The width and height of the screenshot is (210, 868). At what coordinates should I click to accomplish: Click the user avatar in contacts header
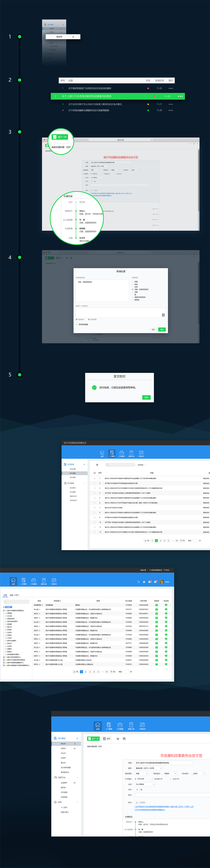pyautogui.click(x=162, y=582)
